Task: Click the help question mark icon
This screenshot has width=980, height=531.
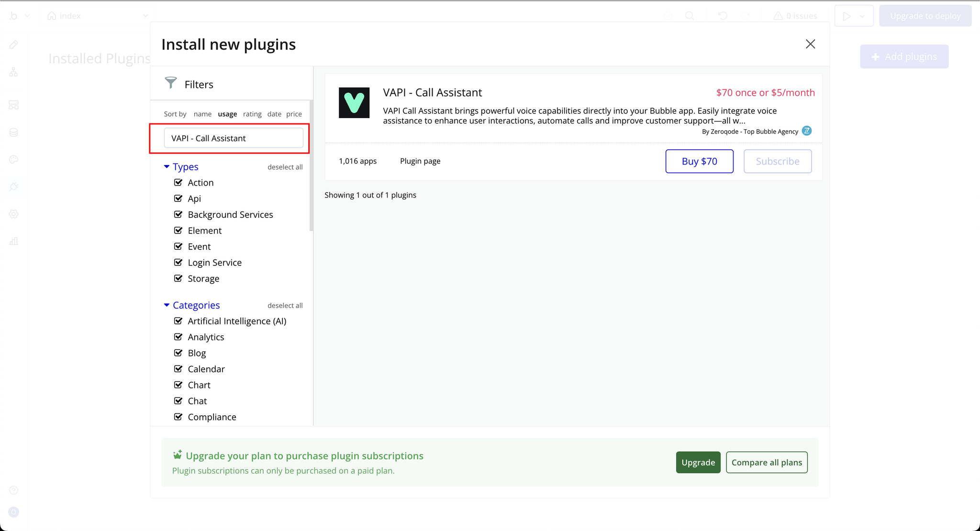Action: 14,490
